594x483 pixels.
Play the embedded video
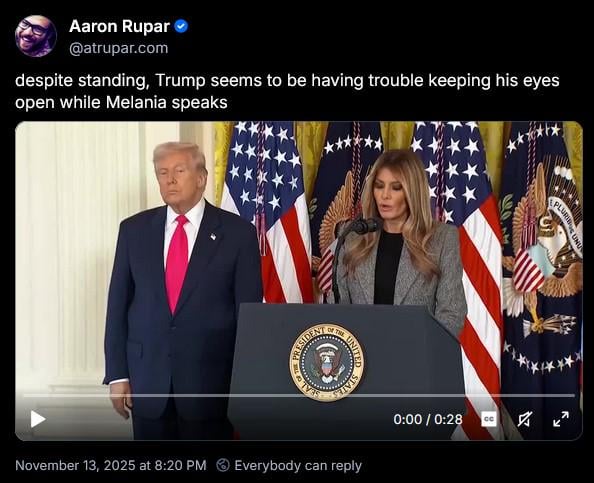[38, 419]
